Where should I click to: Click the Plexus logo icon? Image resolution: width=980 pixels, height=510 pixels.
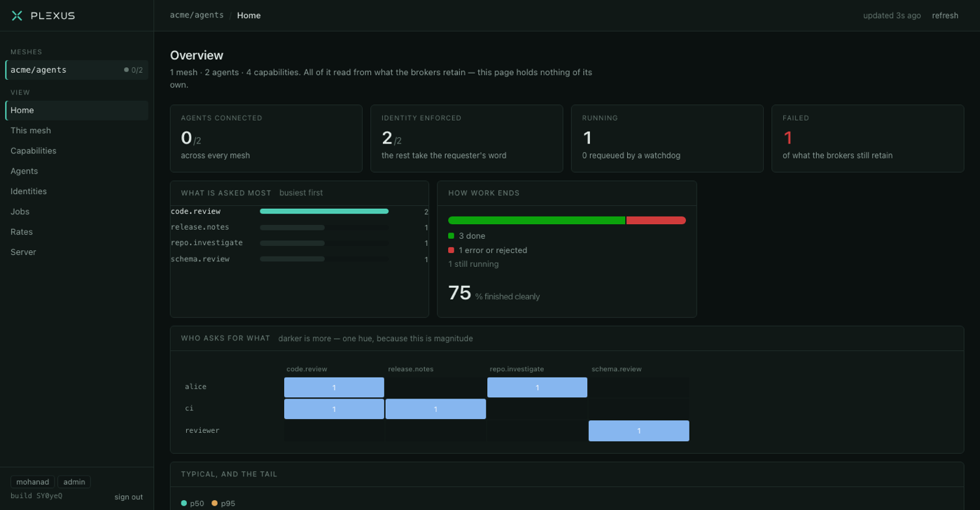(x=17, y=15)
